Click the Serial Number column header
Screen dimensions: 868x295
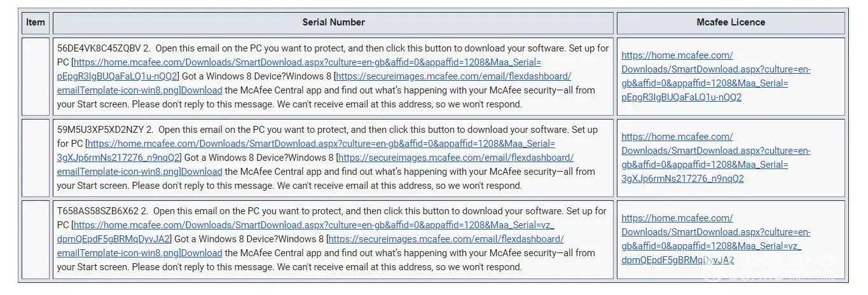333,22
